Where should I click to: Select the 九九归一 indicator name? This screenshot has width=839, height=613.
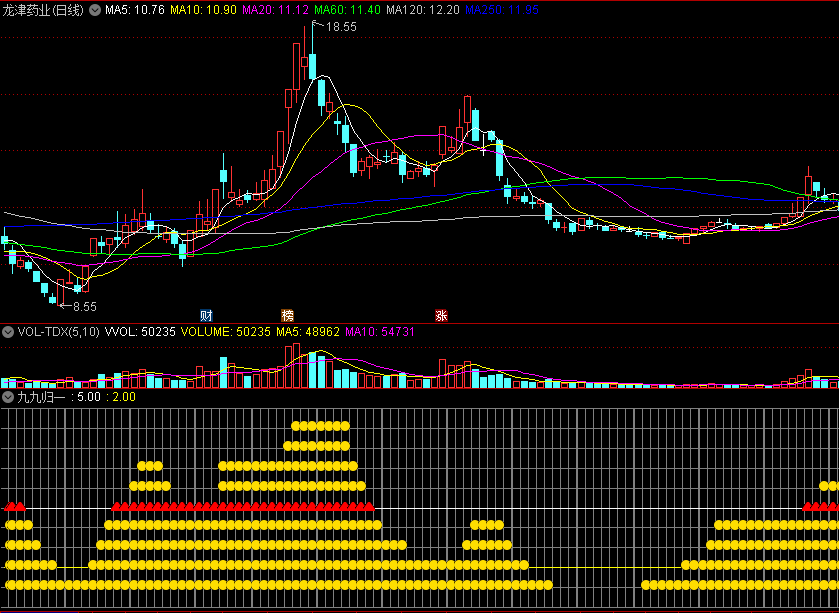41,397
